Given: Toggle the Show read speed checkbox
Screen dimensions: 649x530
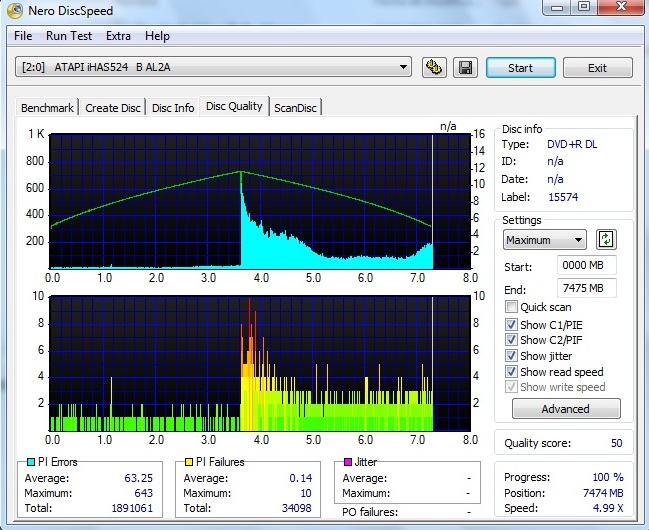Looking at the screenshot, I should click(x=512, y=372).
